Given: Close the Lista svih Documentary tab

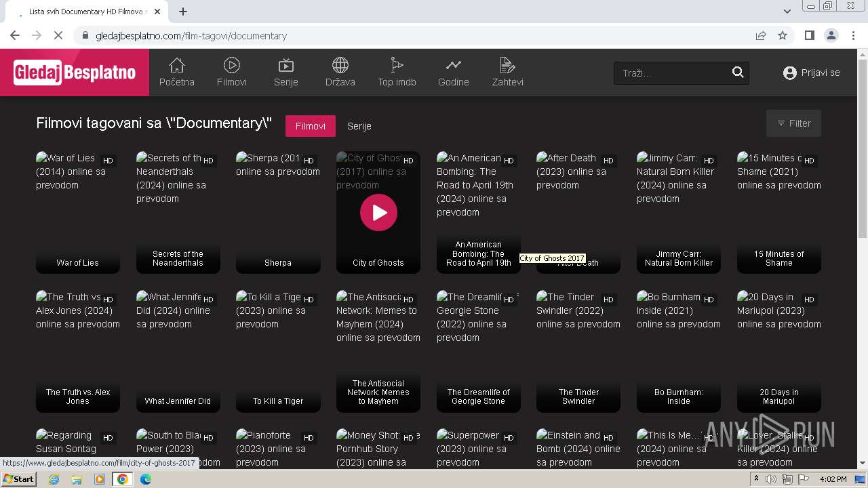Looking at the screenshot, I should point(157,12).
